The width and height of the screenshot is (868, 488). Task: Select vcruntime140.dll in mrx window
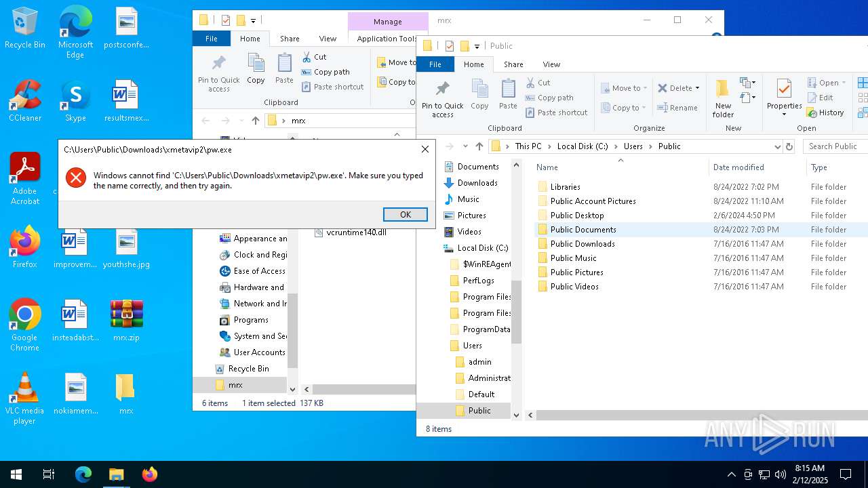pyautogui.click(x=356, y=232)
